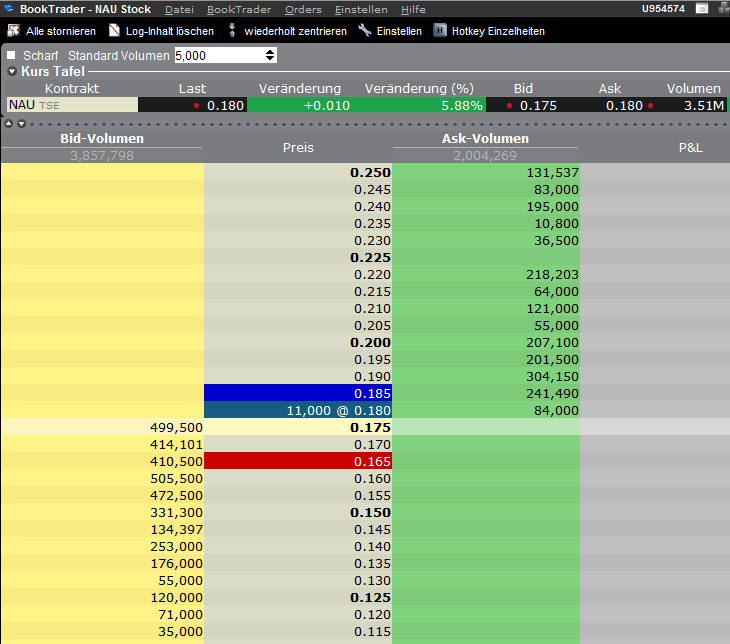Open the BookTrader menu
Screen dimensions: 730x644
point(239,9)
